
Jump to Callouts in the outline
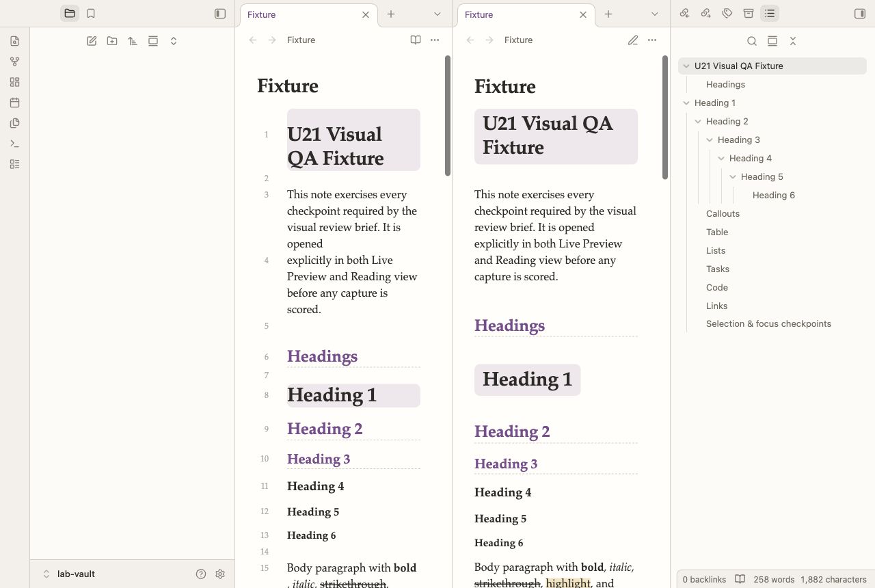[723, 214]
